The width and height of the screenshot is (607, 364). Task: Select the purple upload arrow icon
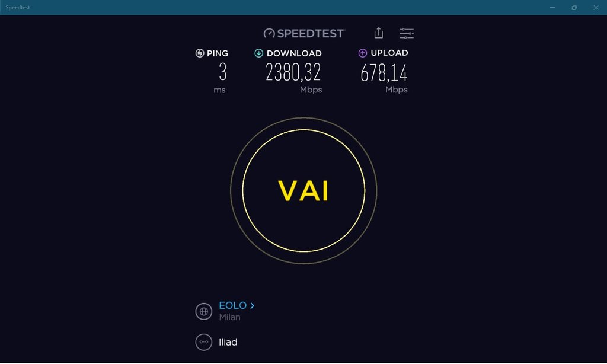pyautogui.click(x=362, y=53)
